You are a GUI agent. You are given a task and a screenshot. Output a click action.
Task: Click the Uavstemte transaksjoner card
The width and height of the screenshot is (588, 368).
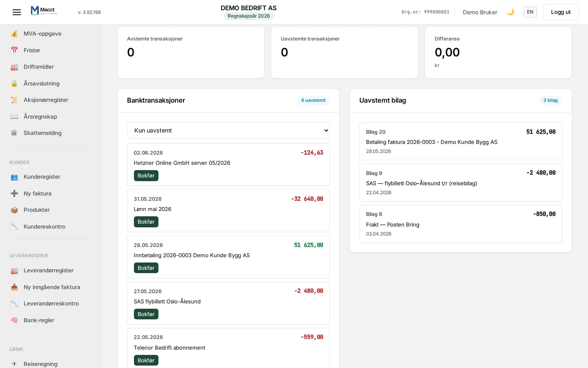click(x=345, y=52)
